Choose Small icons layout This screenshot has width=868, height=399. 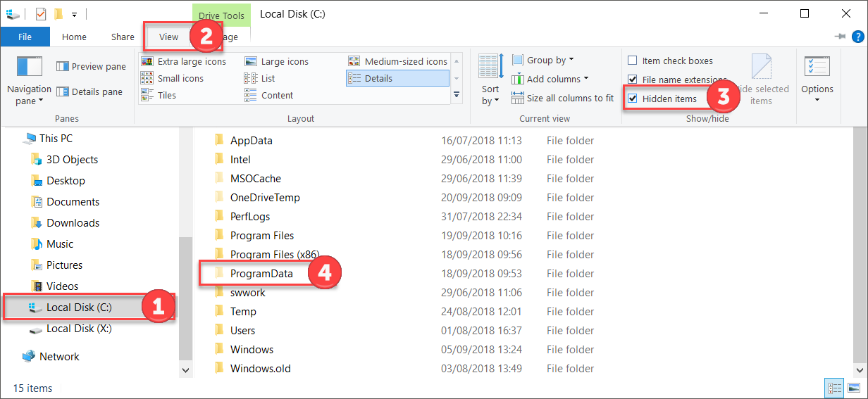pos(173,78)
